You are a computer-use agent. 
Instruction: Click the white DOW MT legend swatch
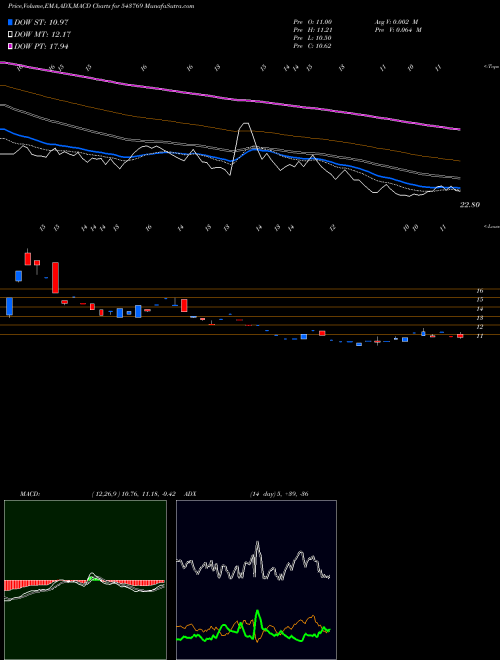[x=10, y=35]
